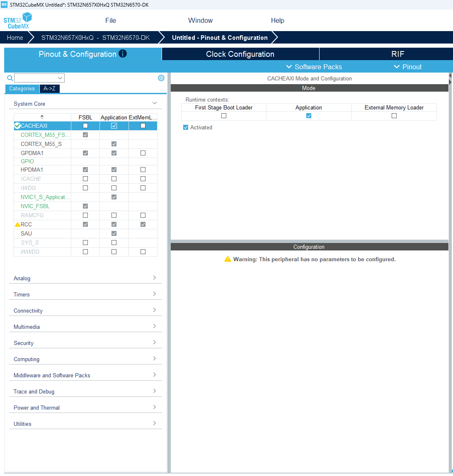Click the Configuration section header bar

click(310, 247)
